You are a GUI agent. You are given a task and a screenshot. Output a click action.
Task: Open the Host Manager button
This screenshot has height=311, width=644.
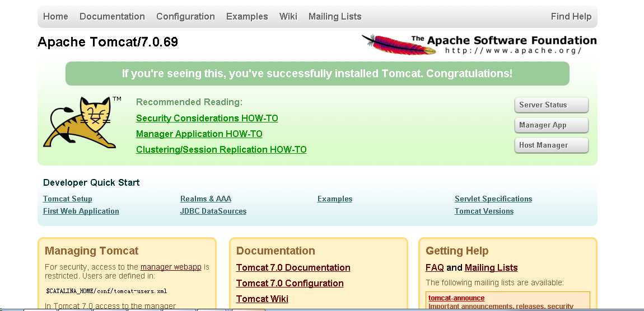coord(551,145)
